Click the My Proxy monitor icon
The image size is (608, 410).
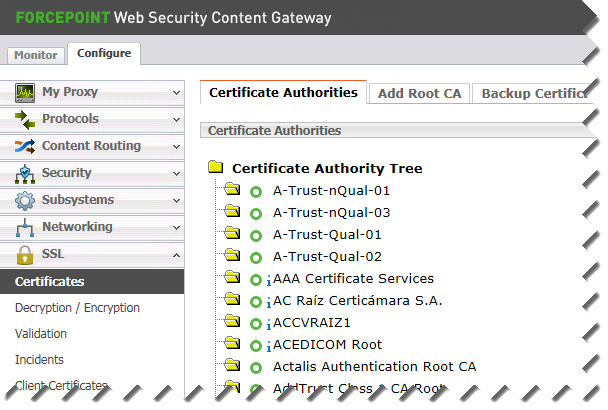coord(25,93)
